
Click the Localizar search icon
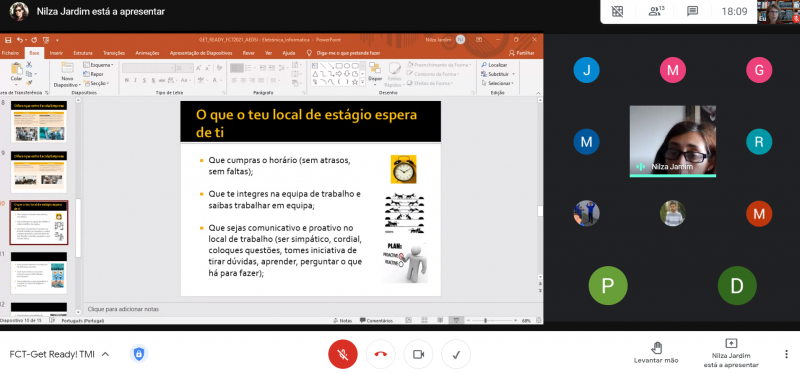click(x=484, y=65)
